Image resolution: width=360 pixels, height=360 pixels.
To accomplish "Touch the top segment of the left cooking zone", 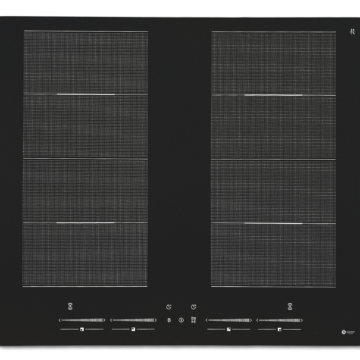I will click(x=85, y=62).
